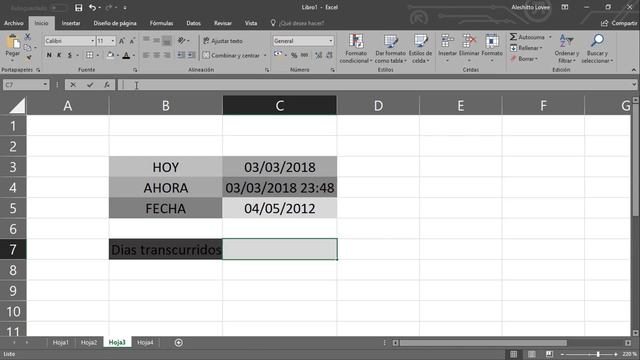Apply thousands separator (000) style
The image size is (640, 360).
coord(304,55)
